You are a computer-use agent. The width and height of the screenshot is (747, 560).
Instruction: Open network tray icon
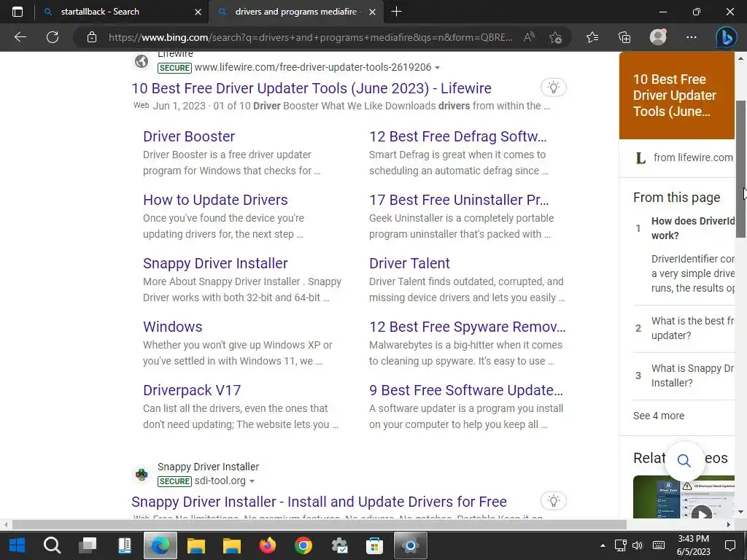pos(620,545)
